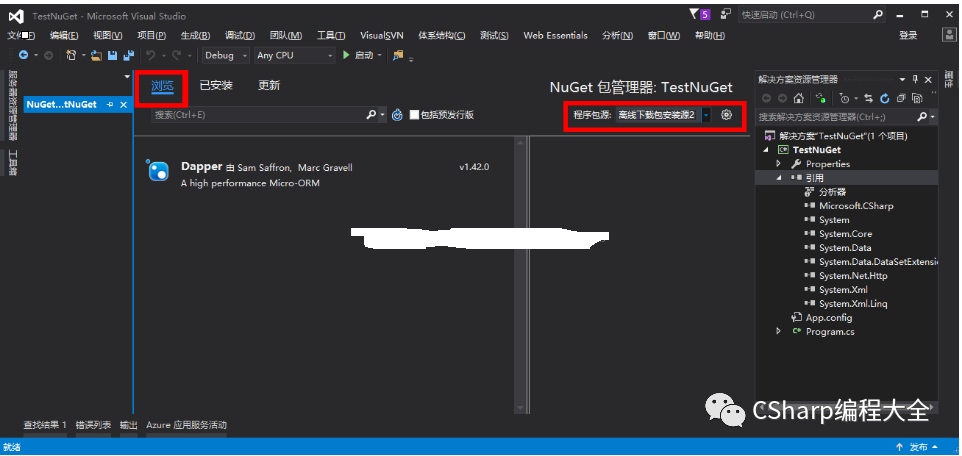
Task: Open the VisualSVN menu
Action: point(382,36)
